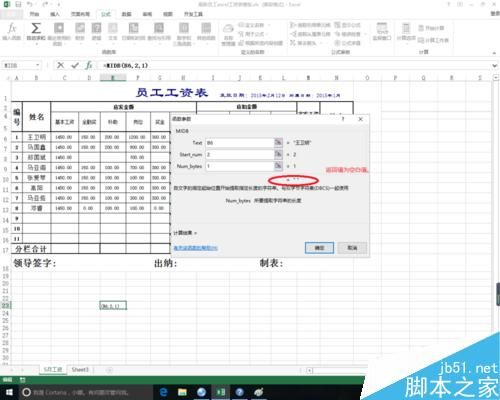Click Calculate Now
This screenshot has height=400, width=500.
431,28
